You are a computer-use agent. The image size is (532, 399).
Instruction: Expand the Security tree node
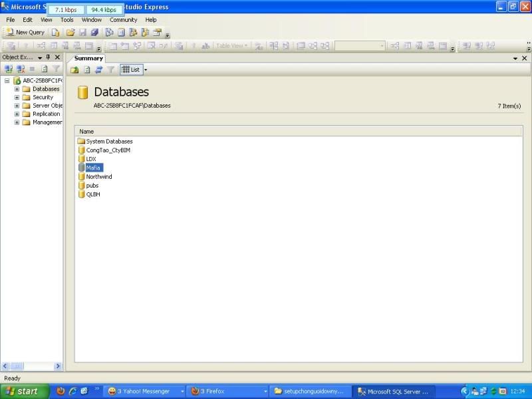(17, 97)
